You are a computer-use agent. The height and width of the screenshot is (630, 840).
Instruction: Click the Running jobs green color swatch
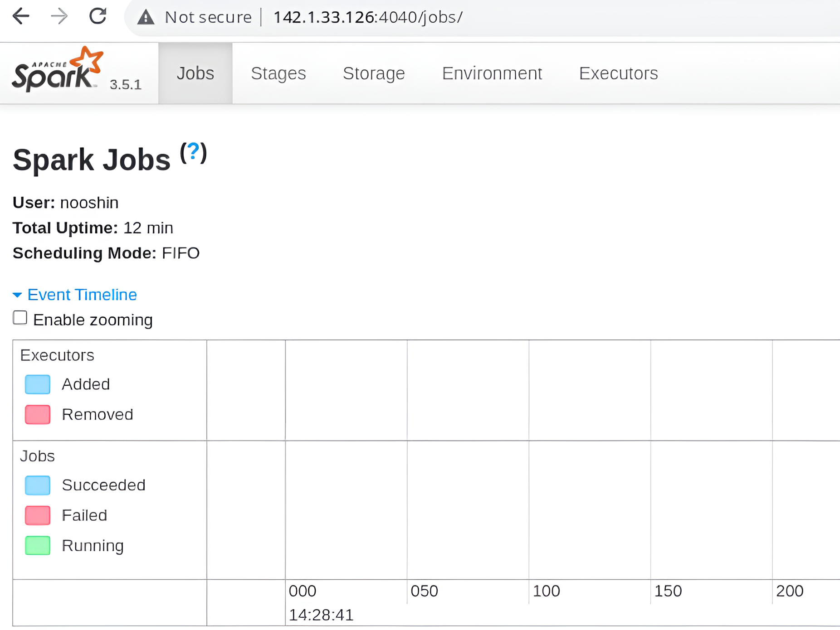(37, 545)
